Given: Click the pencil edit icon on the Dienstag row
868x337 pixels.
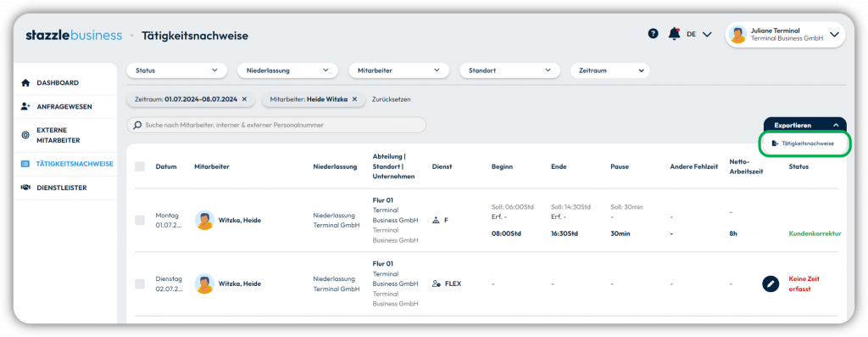Looking at the screenshot, I should [x=771, y=284].
